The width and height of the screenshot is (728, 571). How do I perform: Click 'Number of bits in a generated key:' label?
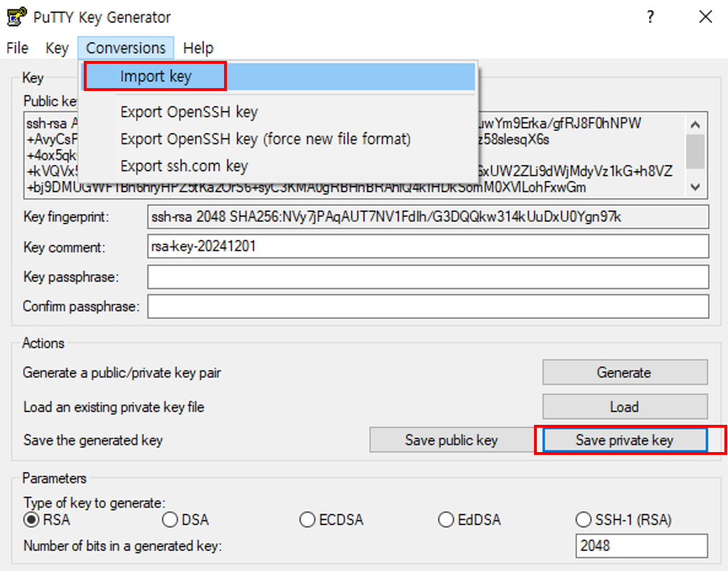click(122, 546)
